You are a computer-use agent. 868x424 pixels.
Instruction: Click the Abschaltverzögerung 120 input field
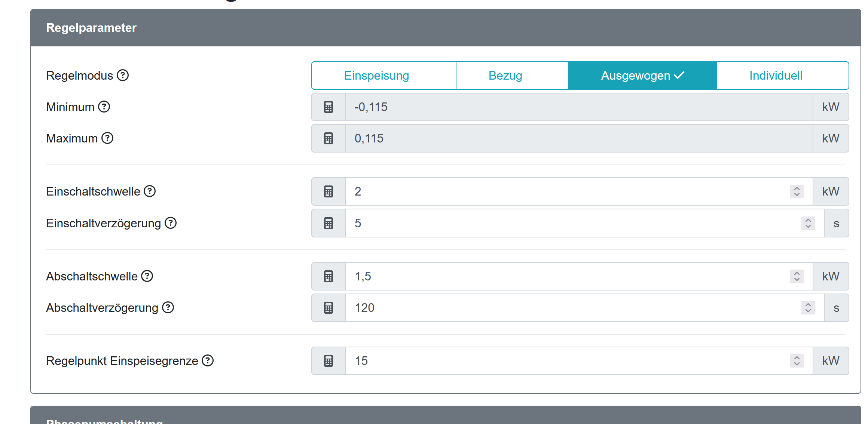[x=561, y=308]
